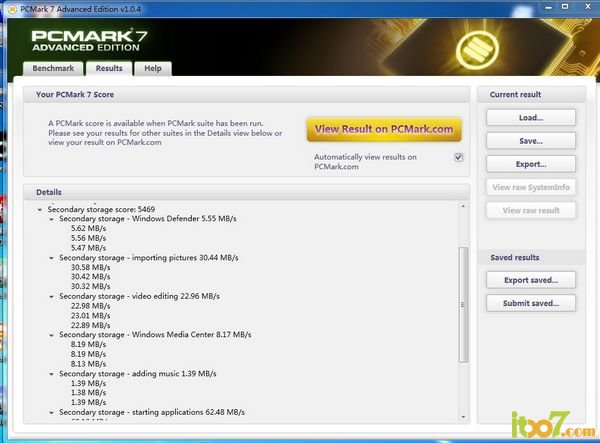The width and height of the screenshot is (600, 443).
Task: Click the Save... button
Action: coord(531,141)
